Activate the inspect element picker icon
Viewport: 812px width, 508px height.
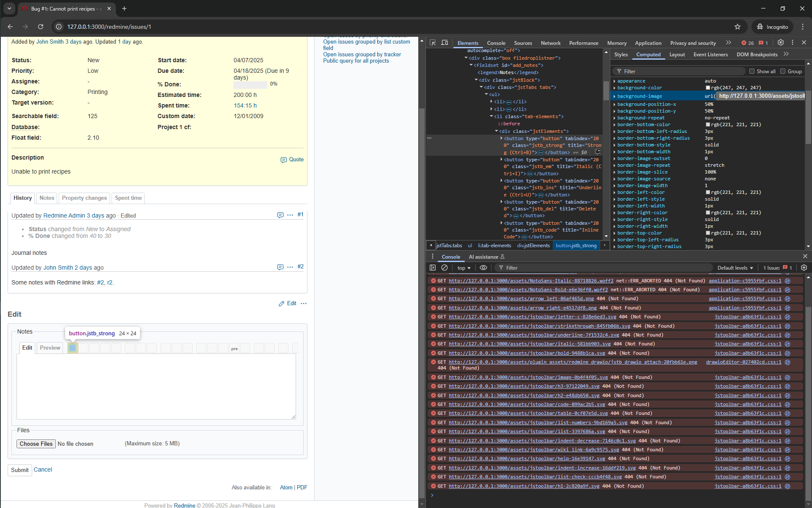433,43
